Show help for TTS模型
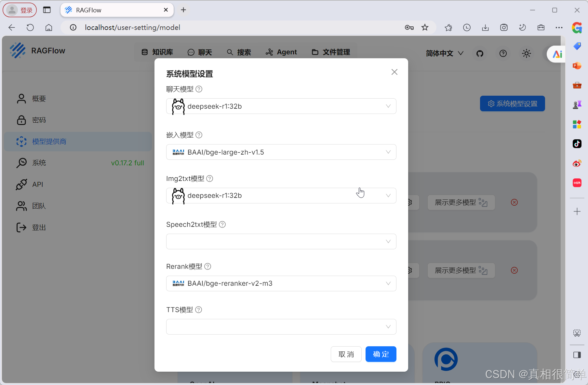Image resolution: width=588 pixels, height=385 pixels. pos(199,310)
